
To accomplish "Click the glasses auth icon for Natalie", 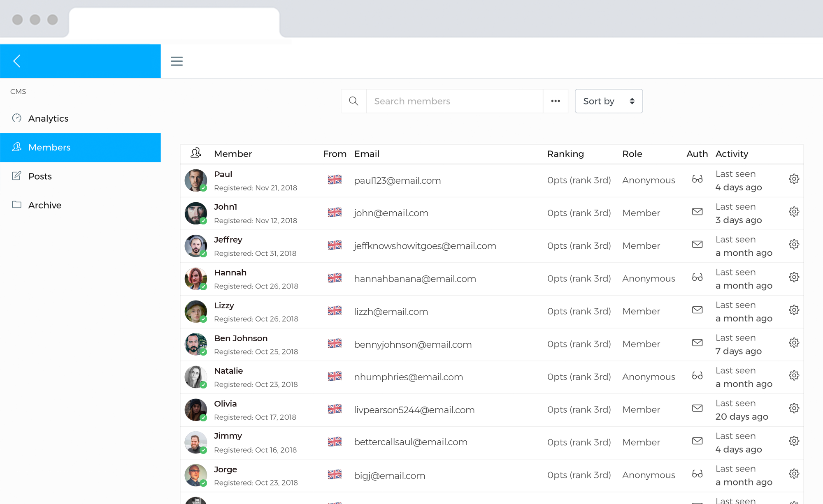I will 697,376.
